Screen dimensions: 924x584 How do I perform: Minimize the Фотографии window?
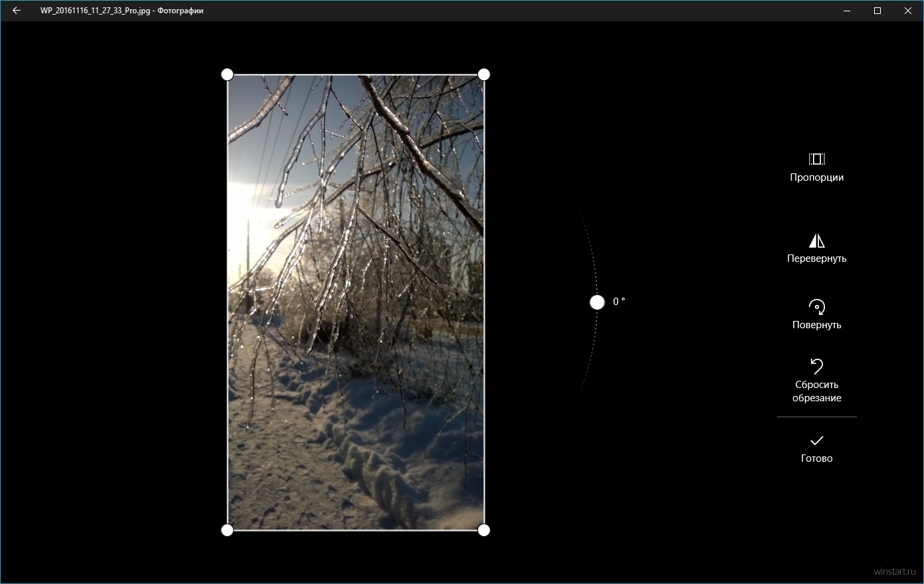847,11
